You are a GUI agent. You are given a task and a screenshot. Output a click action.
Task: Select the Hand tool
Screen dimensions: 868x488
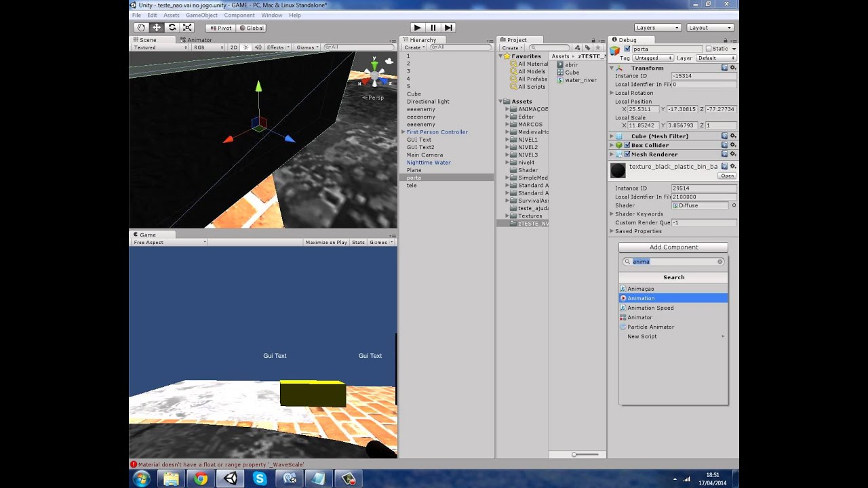point(141,28)
